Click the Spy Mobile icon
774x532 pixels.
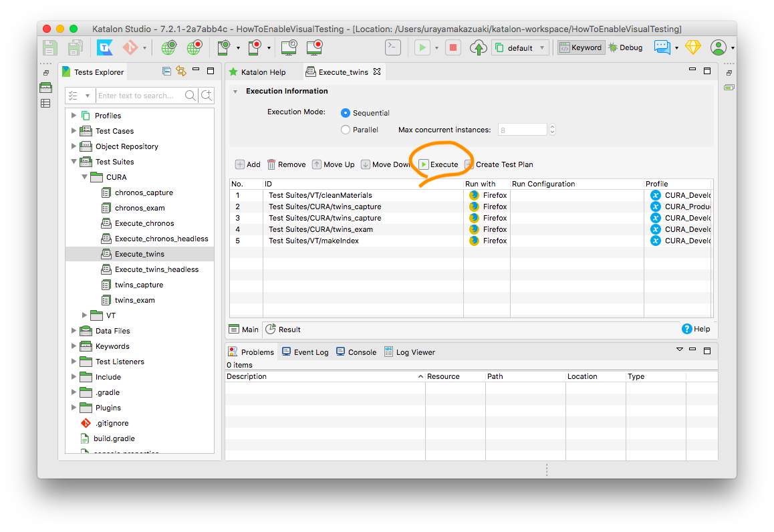224,48
